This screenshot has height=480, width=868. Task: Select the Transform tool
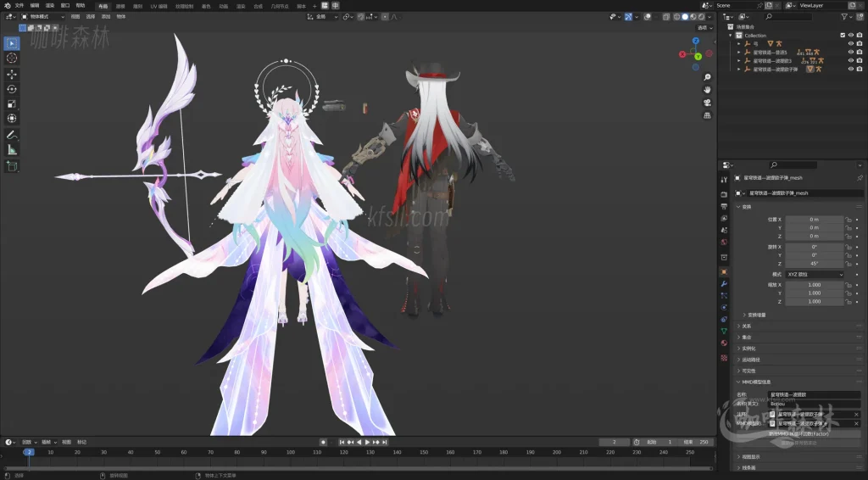12,119
